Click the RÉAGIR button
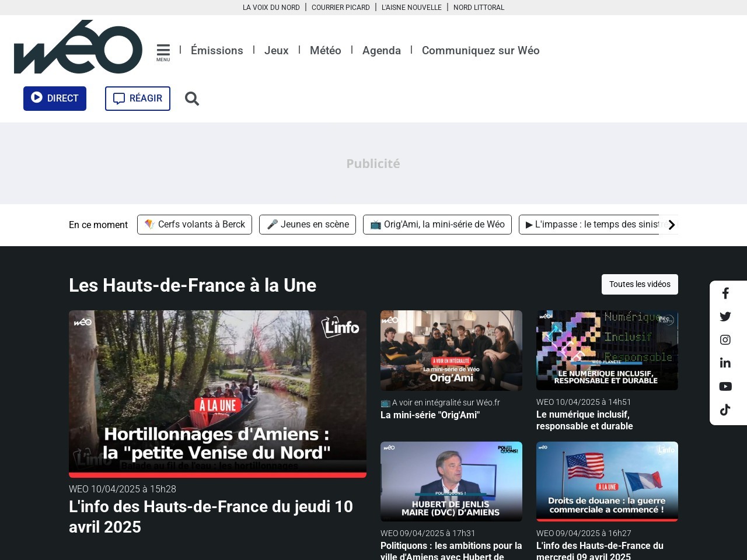Image resolution: width=747 pixels, height=560 pixels. coord(138,99)
